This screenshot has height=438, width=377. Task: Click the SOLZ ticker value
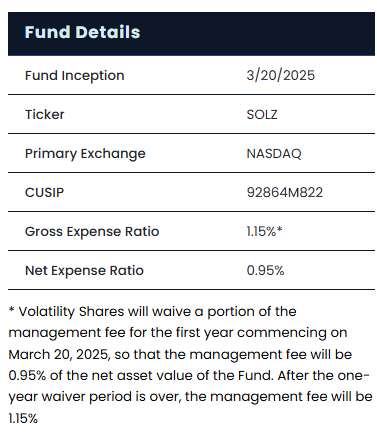point(262,114)
